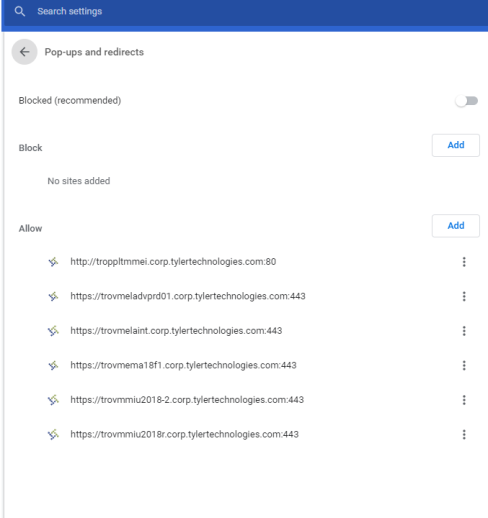488x518 pixels.
Task: Open more actions for trovmelaint site
Action: click(x=464, y=331)
